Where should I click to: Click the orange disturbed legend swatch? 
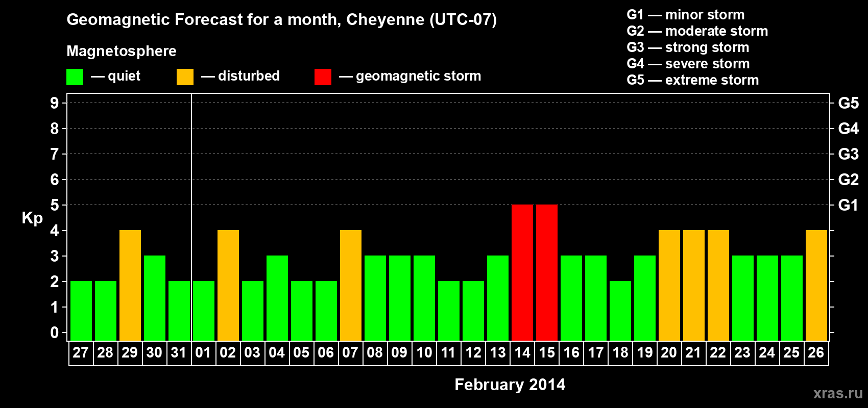click(x=185, y=77)
